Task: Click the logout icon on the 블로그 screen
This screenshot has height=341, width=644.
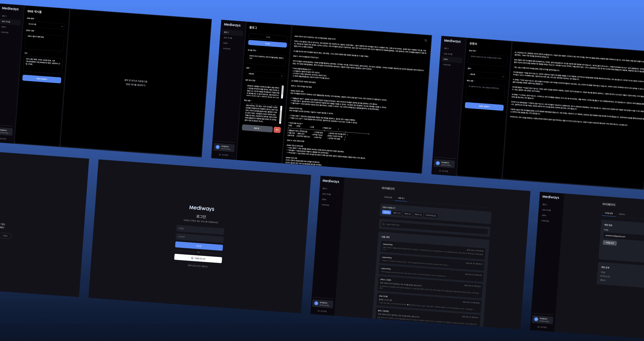Action: tap(220, 155)
